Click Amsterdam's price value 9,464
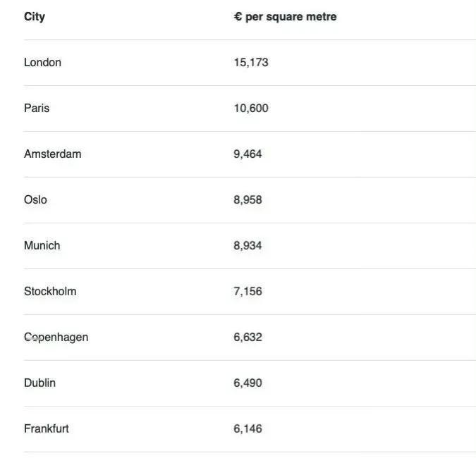Viewport: 476px width, 458px height. point(248,154)
